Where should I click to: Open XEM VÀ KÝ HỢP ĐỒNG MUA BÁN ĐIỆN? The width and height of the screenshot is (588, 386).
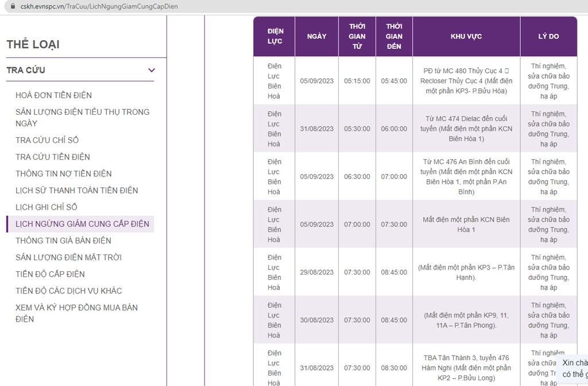[x=76, y=313]
